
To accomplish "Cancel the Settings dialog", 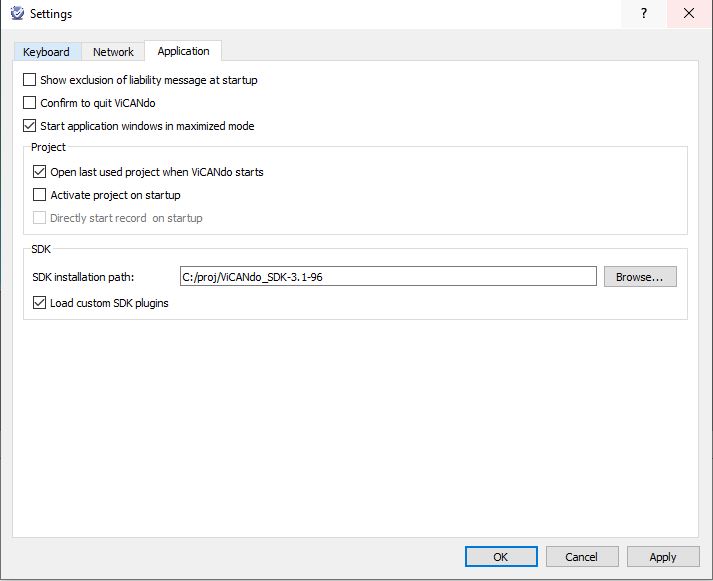I will (582, 556).
